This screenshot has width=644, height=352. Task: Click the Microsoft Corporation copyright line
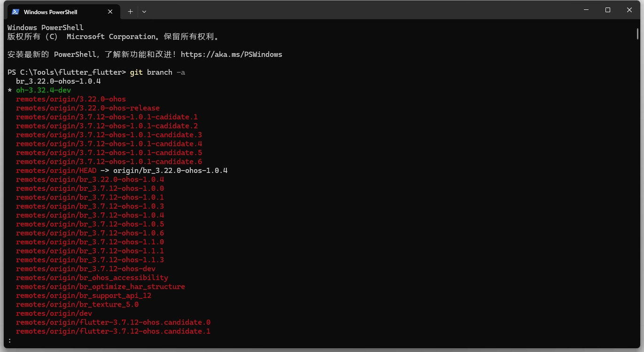pyautogui.click(x=113, y=37)
